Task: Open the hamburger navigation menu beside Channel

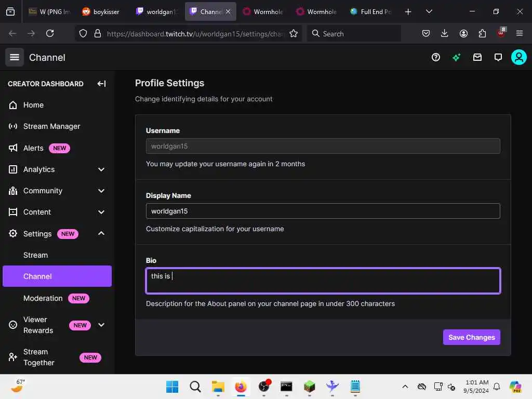Action: pos(14,57)
